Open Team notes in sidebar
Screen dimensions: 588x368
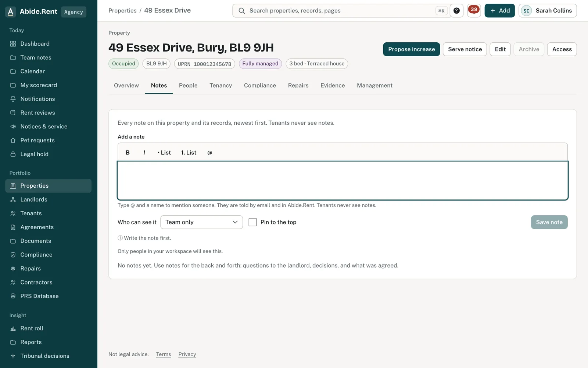point(49,57)
